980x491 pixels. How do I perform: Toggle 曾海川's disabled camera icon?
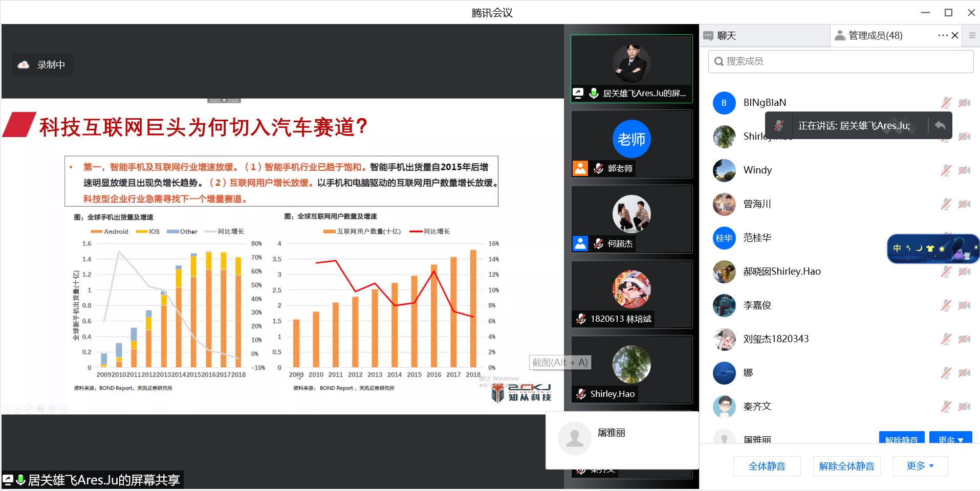point(965,204)
